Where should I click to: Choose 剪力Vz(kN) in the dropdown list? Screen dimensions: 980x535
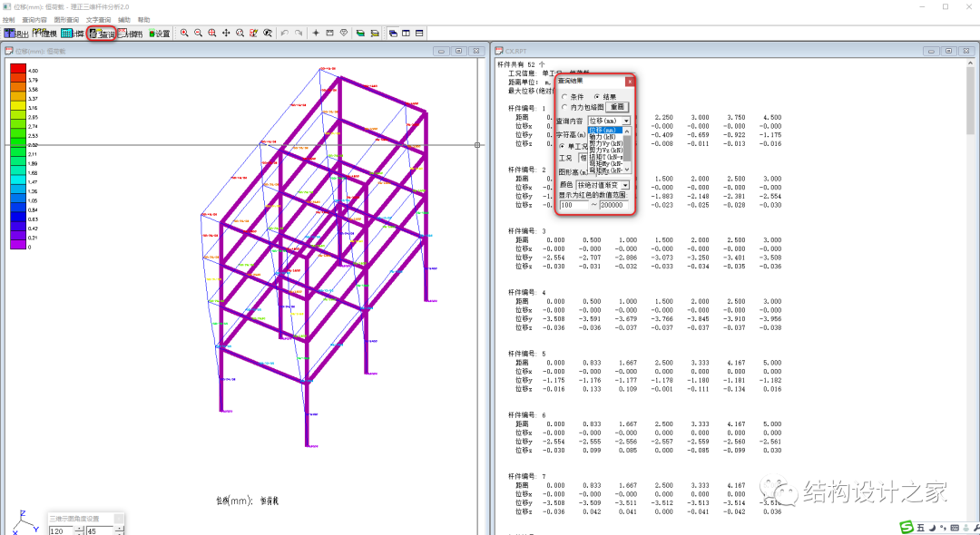pyautogui.click(x=605, y=151)
